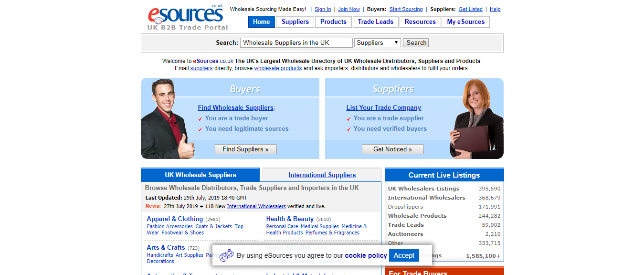Accept the cookie policy
Image resolution: width=644 pixels, height=275 pixels.
tap(403, 255)
